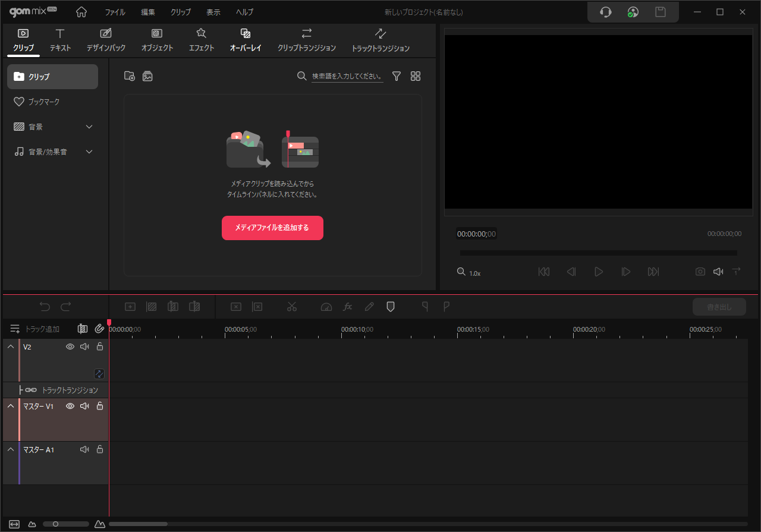761x532 pixels.
Task: Click the marker shield icon in timeline toolbar
Action: [391, 307]
